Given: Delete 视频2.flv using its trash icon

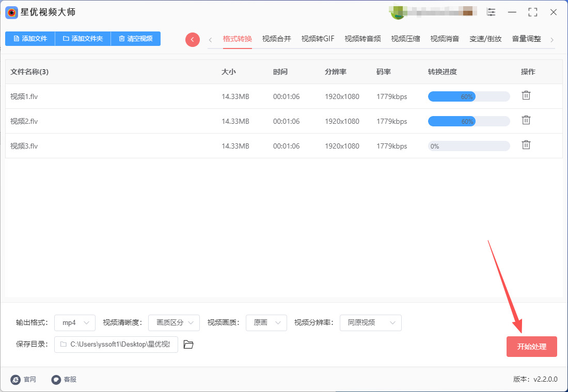Looking at the screenshot, I should (x=526, y=120).
